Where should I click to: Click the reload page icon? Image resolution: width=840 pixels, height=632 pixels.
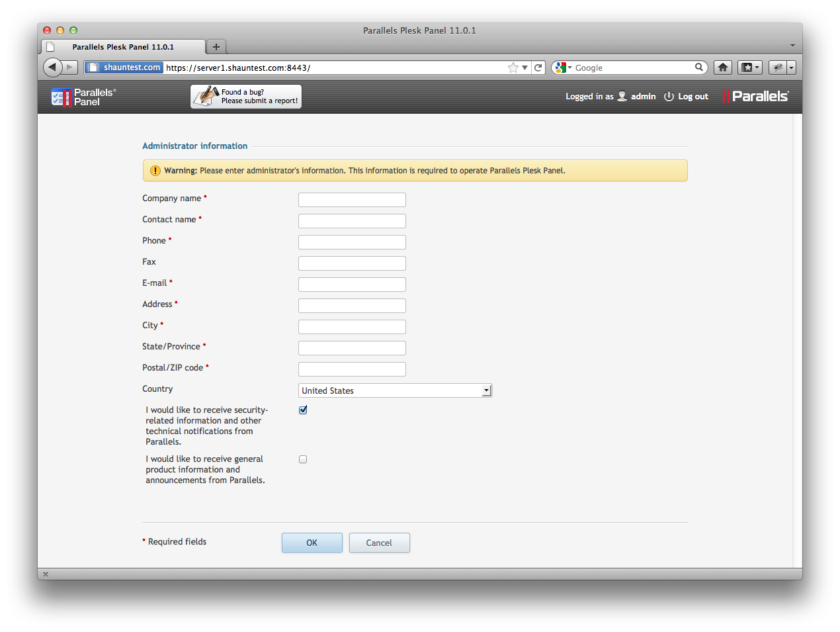coord(538,68)
